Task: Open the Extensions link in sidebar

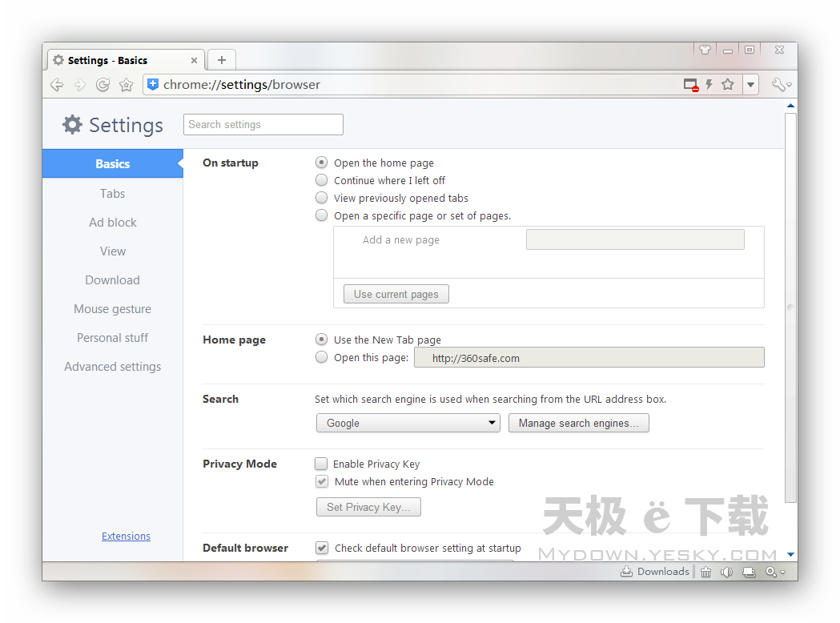Action: pos(126,537)
